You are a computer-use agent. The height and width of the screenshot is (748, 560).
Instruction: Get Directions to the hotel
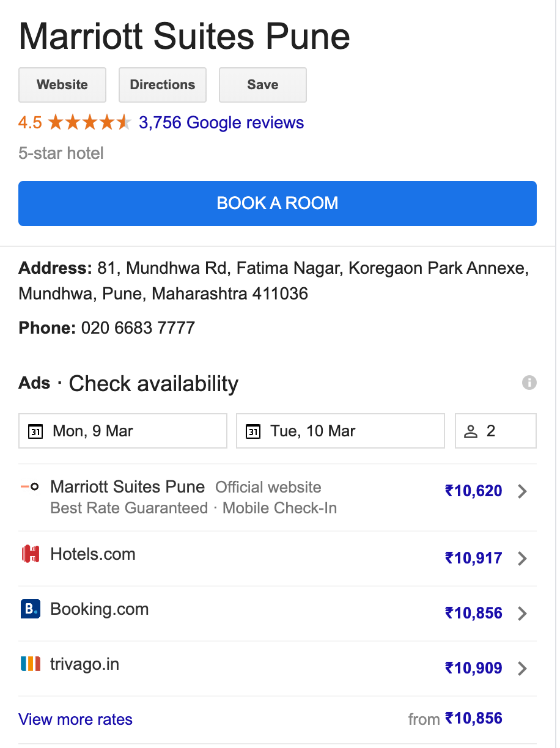click(163, 85)
